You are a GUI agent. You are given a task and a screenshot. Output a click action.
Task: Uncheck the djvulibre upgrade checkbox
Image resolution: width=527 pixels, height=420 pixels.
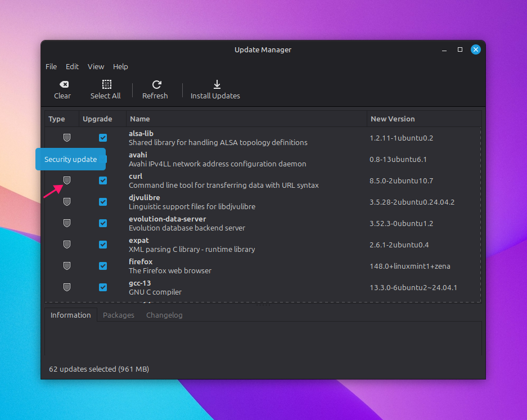click(x=103, y=202)
